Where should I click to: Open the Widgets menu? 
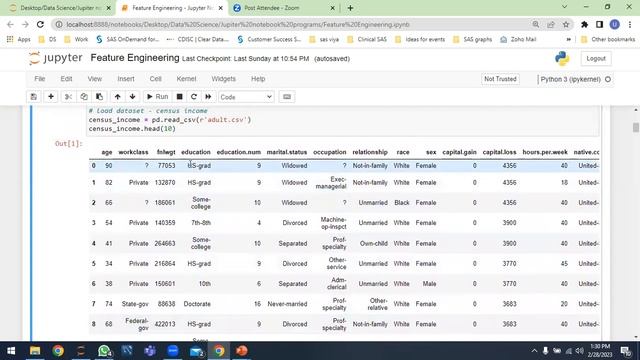tap(223, 79)
